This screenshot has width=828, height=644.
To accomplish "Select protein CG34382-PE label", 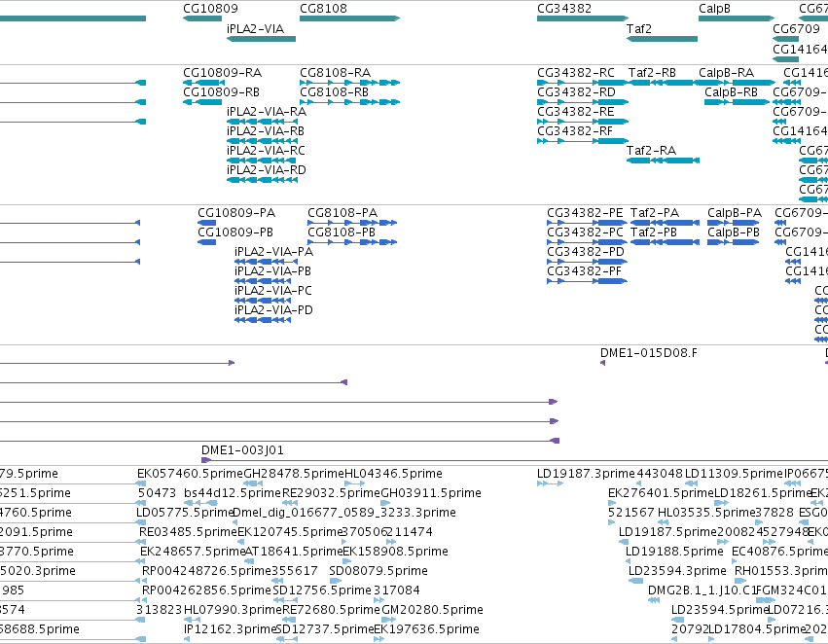I will [x=585, y=213].
